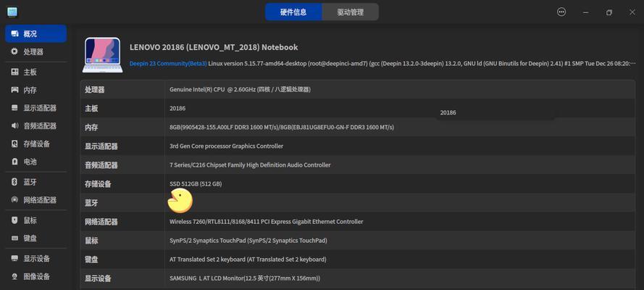This screenshot has height=290, width=644.
Task: Open the 处理器 processor icon
Action: (14, 51)
